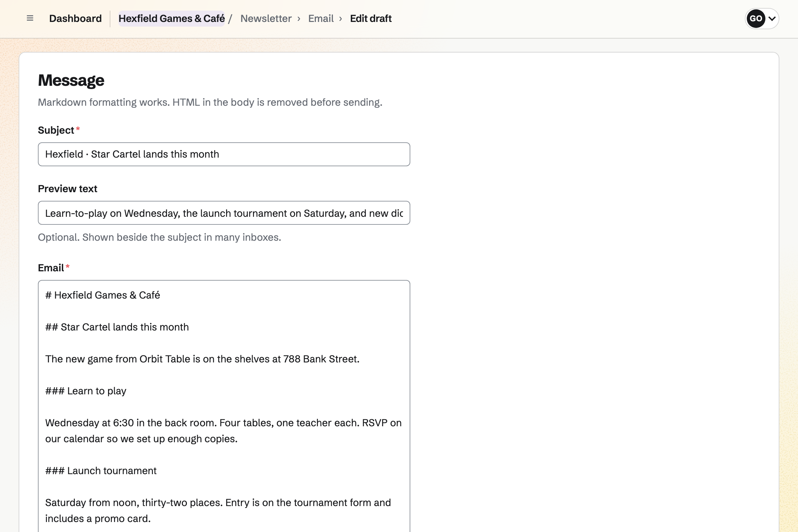798x532 pixels.
Task: Click the Subject field label
Action: (x=56, y=130)
